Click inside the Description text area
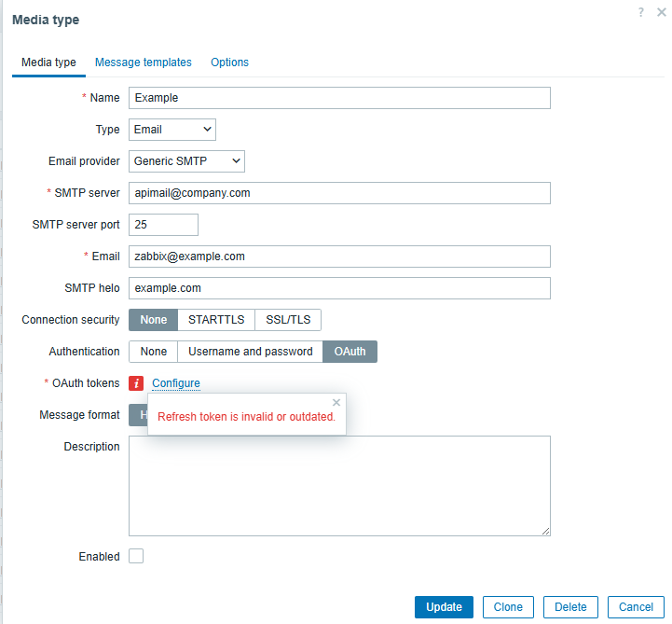 339,485
